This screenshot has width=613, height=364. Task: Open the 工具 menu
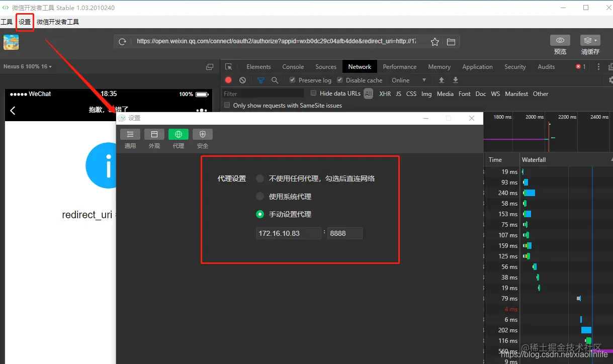point(7,22)
